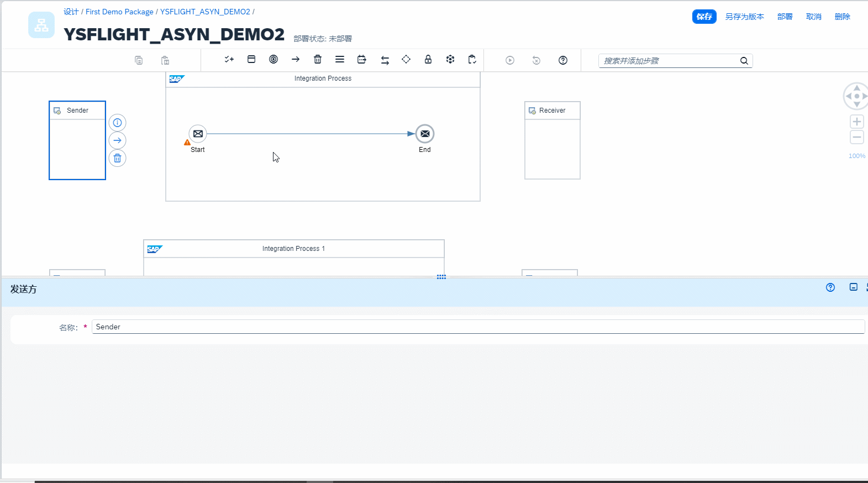Click the padlock security icon in toolbar
868x483 pixels.
(428, 60)
